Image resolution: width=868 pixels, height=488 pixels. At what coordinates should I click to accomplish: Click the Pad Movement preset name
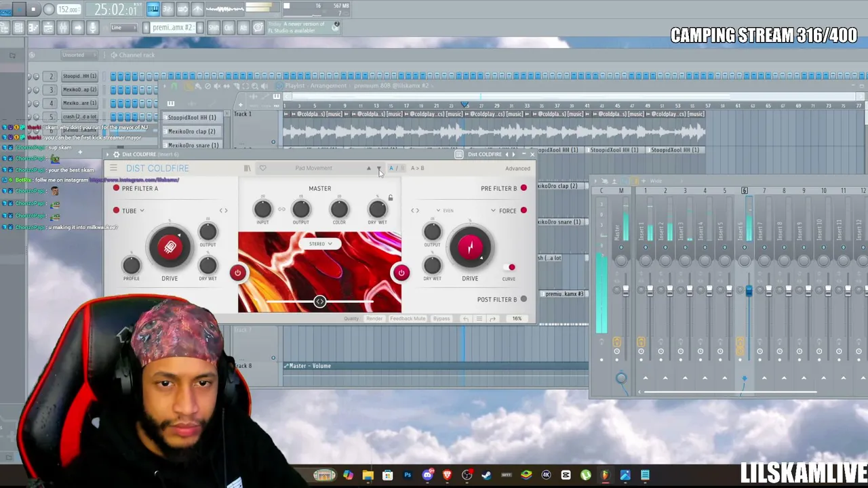314,168
